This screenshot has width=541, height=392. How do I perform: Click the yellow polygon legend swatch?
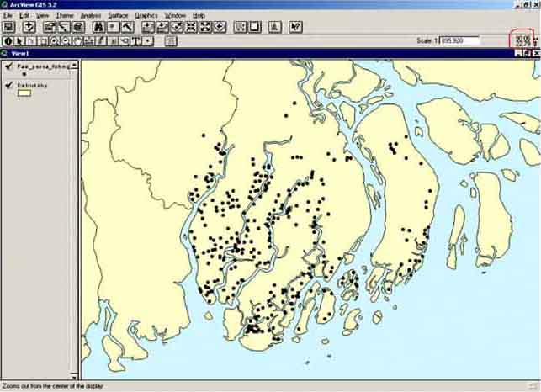(x=24, y=93)
